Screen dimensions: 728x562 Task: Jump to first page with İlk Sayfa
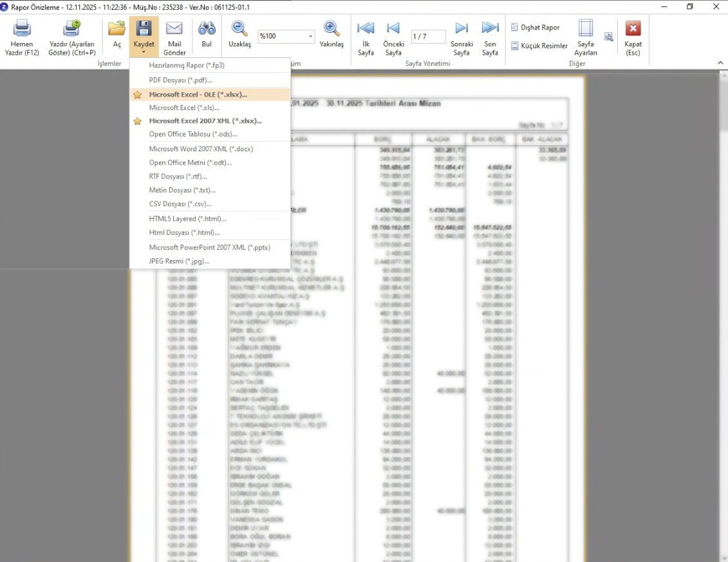(366, 30)
